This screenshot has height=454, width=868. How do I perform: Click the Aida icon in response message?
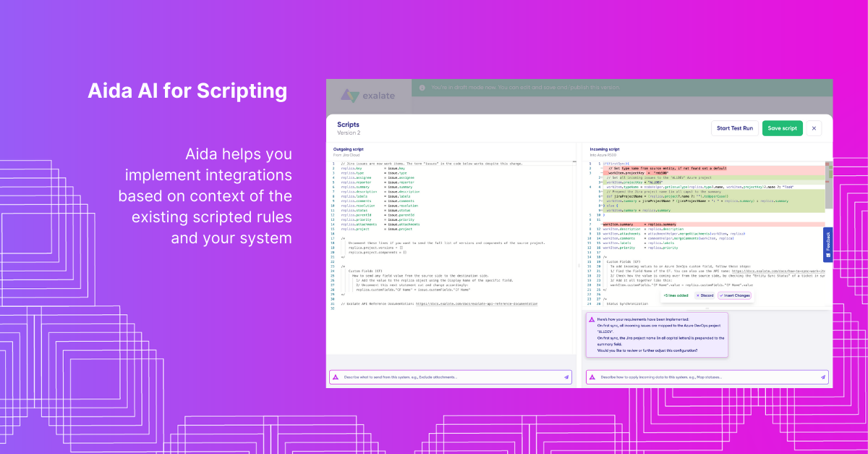pyautogui.click(x=592, y=319)
